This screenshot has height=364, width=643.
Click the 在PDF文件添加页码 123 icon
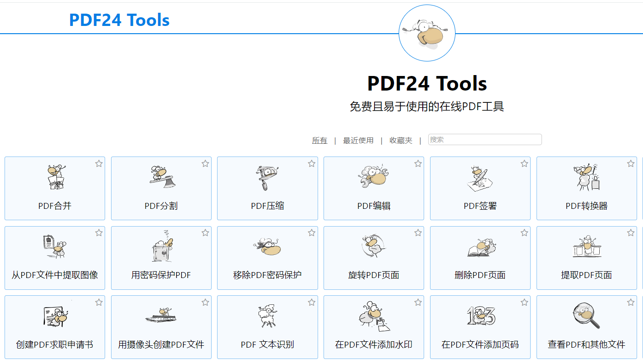tap(481, 316)
